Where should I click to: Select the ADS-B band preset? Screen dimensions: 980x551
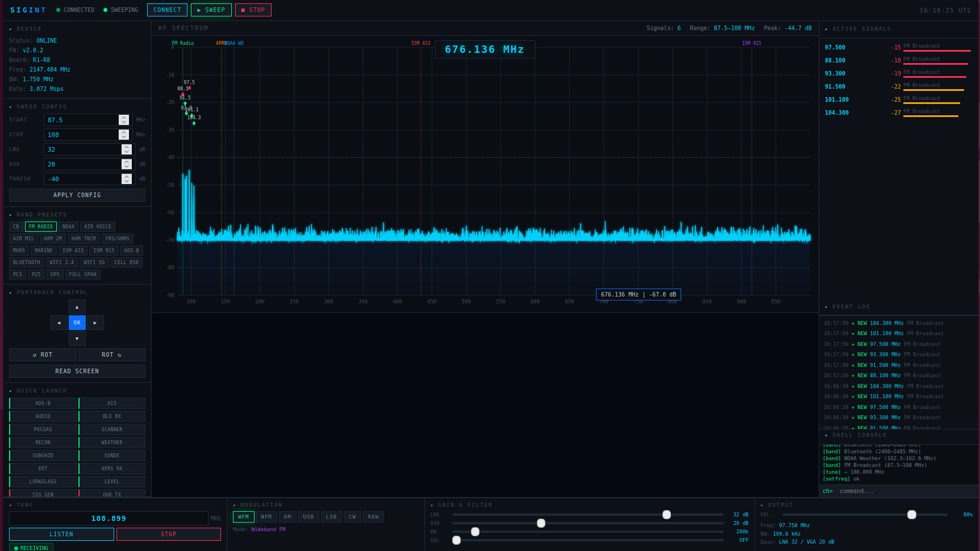pyautogui.click(x=131, y=251)
